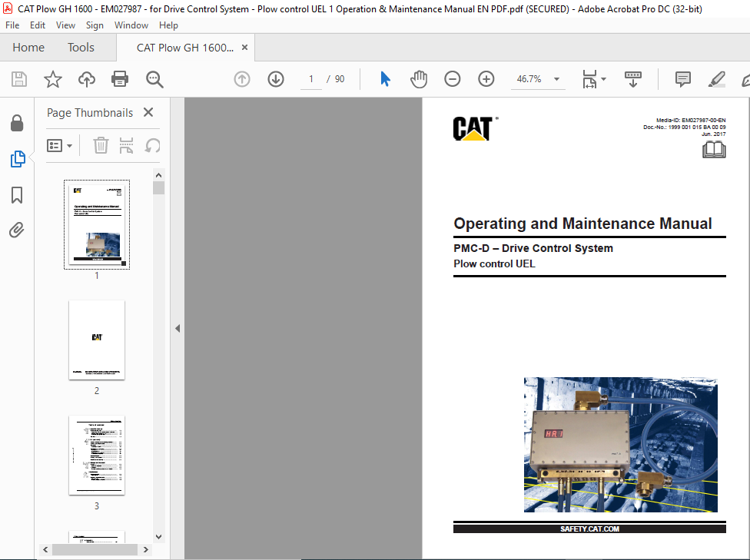Click the thumbnails print pages icon
The image size is (750, 560).
[126, 145]
